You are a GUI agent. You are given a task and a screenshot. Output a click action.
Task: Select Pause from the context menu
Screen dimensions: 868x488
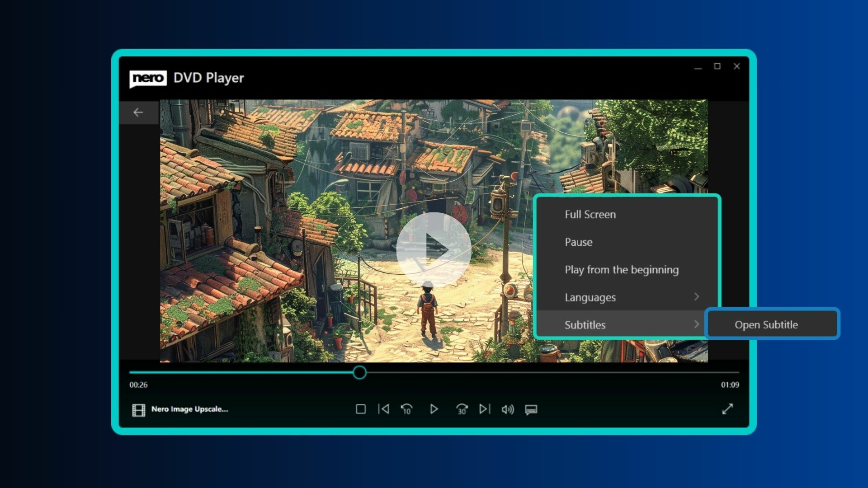point(579,242)
